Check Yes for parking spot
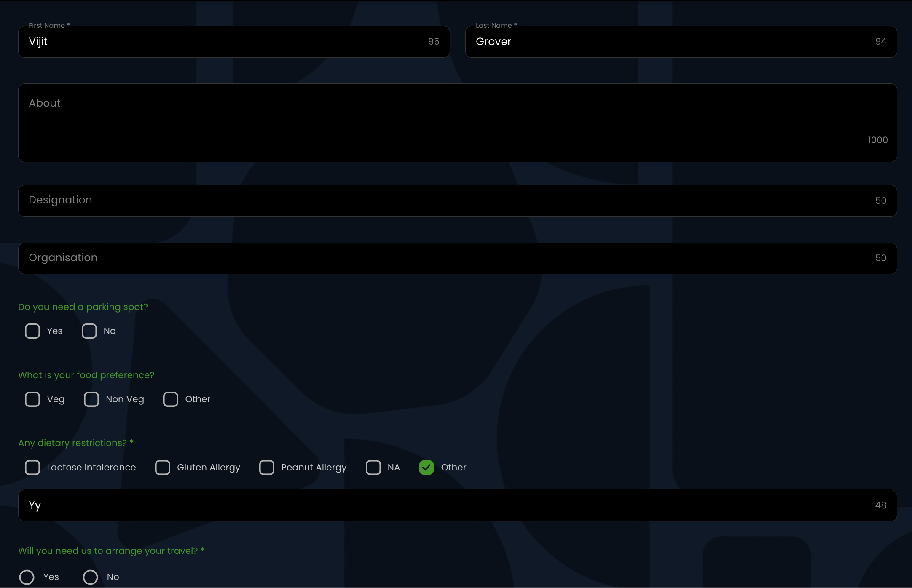This screenshot has width=912, height=588. click(32, 331)
